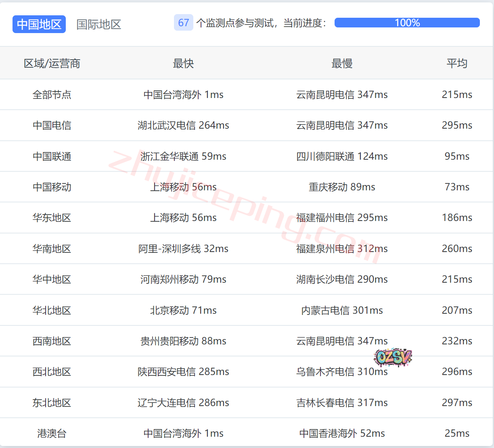Click 陕西西安电信 285ms cell
Image resolution: width=494 pixels, height=448 pixels.
(x=183, y=372)
